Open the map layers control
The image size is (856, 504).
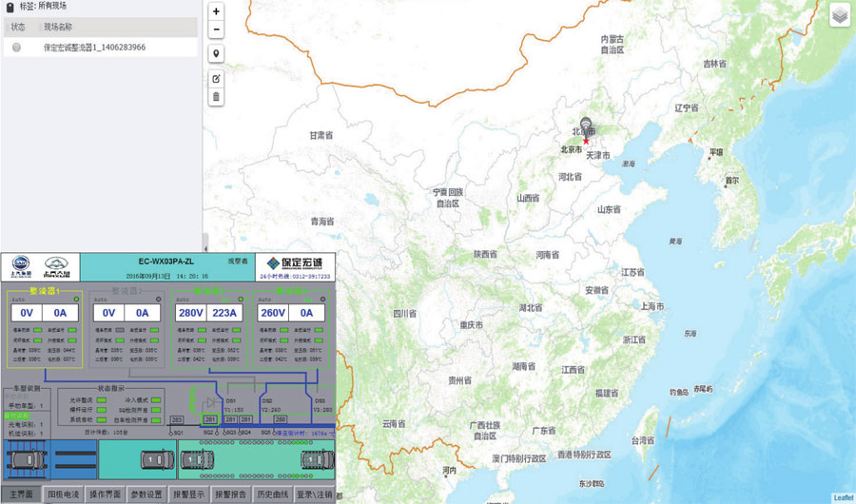(840, 15)
